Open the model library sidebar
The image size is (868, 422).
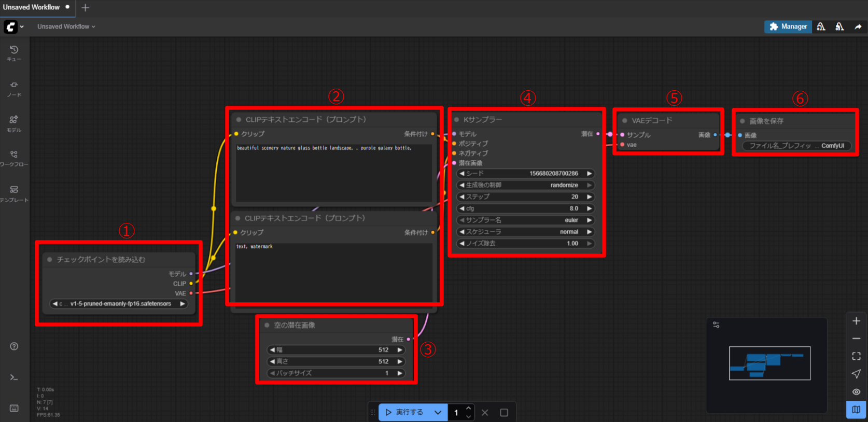pyautogui.click(x=14, y=123)
